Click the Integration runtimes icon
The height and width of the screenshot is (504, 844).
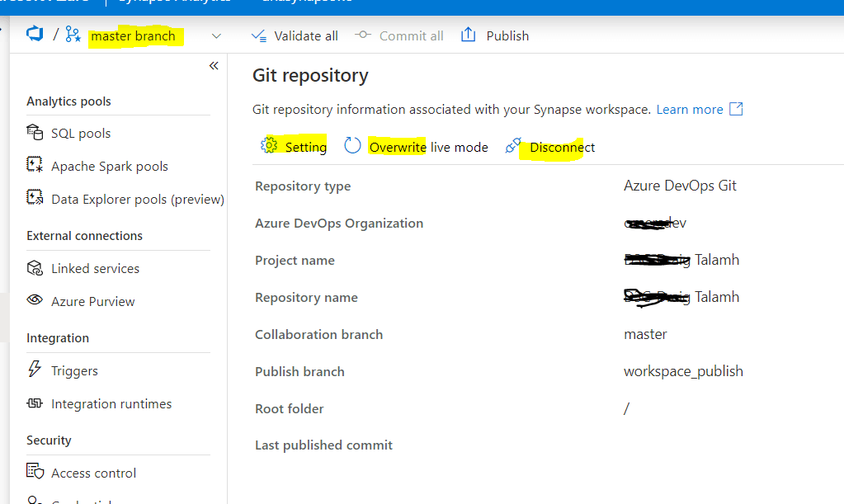tap(35, 403)
